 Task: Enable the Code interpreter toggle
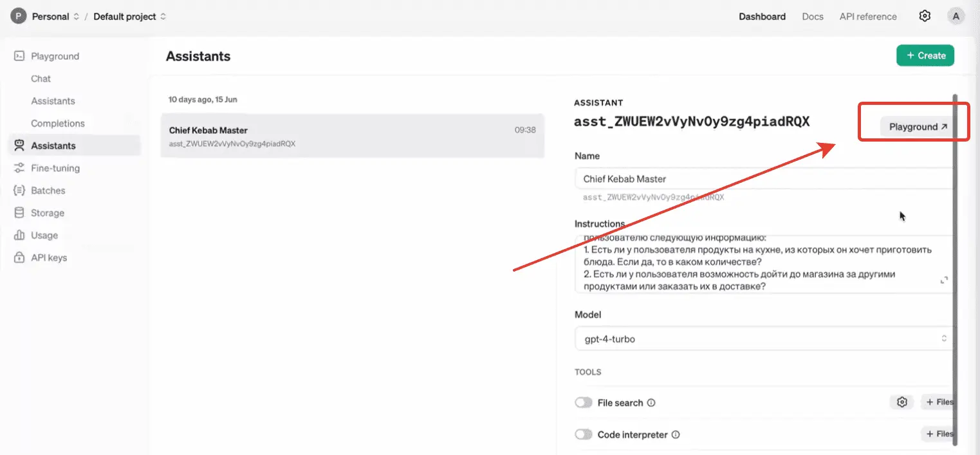click(x=584, y=434)
